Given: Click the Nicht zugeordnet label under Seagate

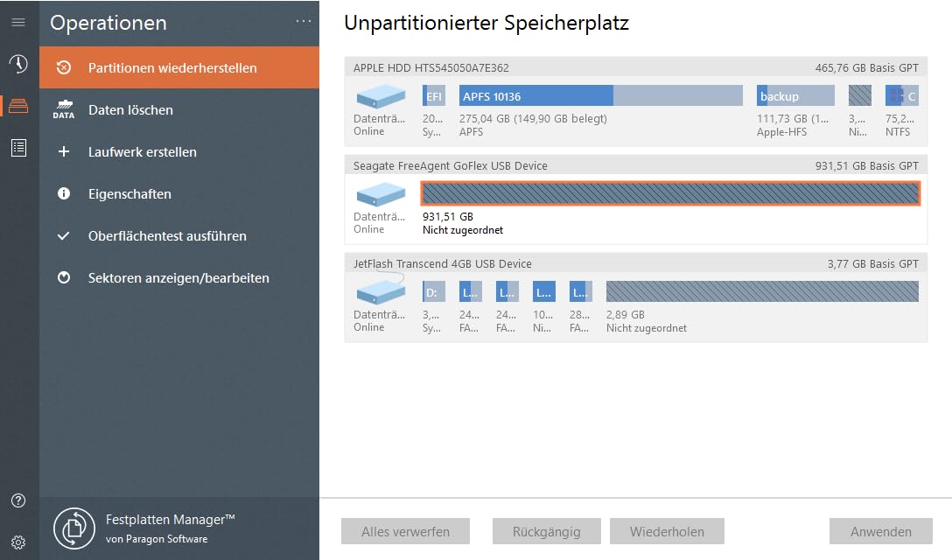Looking at the screenshot, I should coord(463,229).
